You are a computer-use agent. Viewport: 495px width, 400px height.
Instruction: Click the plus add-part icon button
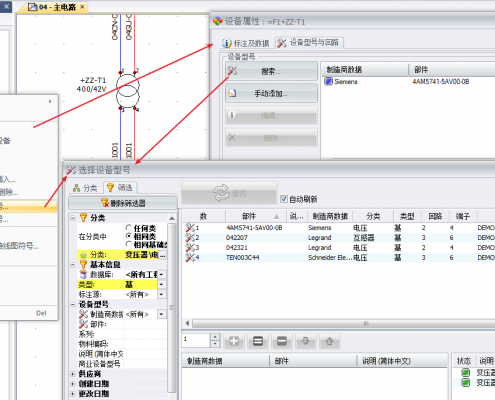pos(234,341)
